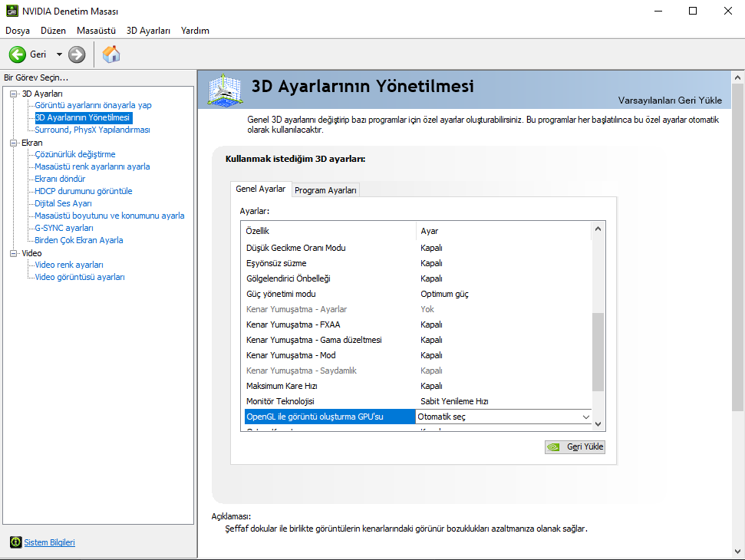745x560 pixels.
Task: Select Çözünürlük değiştirme in the tree
Action: tap(75, 154)
